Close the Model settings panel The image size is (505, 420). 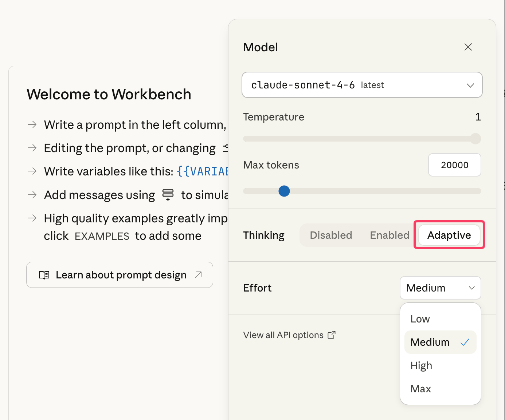coord(468,47)
